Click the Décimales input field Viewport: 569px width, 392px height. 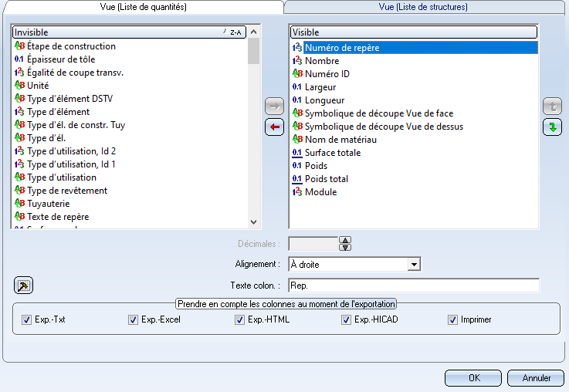click(313, 244)
